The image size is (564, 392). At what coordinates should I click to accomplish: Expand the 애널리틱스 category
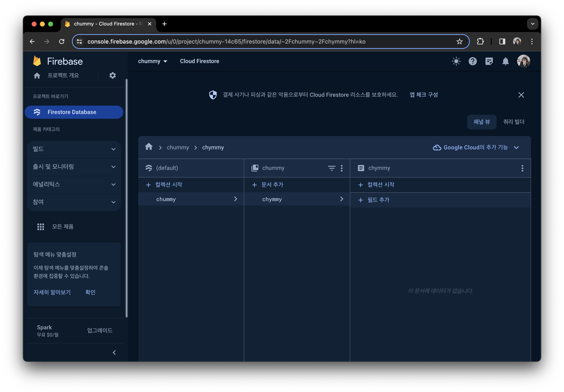click(74, 184)
